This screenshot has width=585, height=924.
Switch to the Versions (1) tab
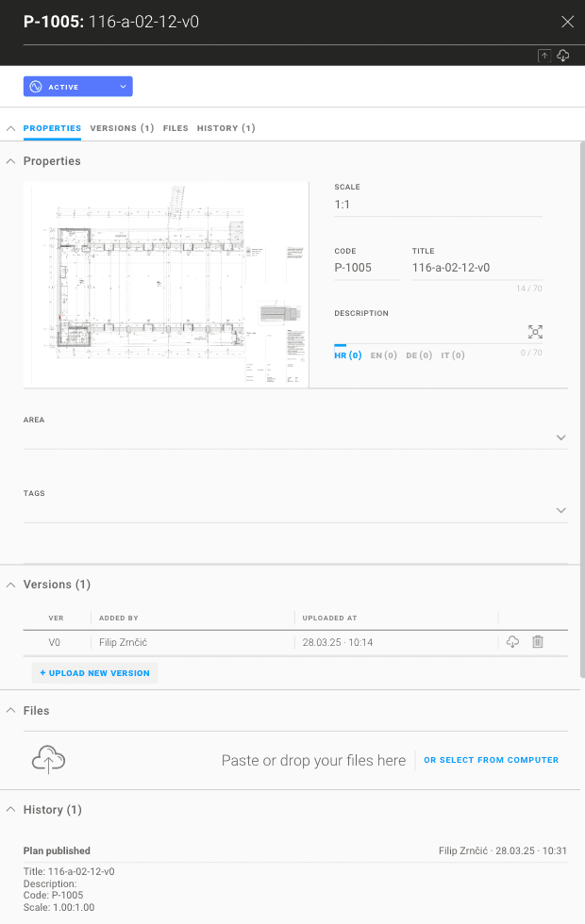tap(122, 128)
